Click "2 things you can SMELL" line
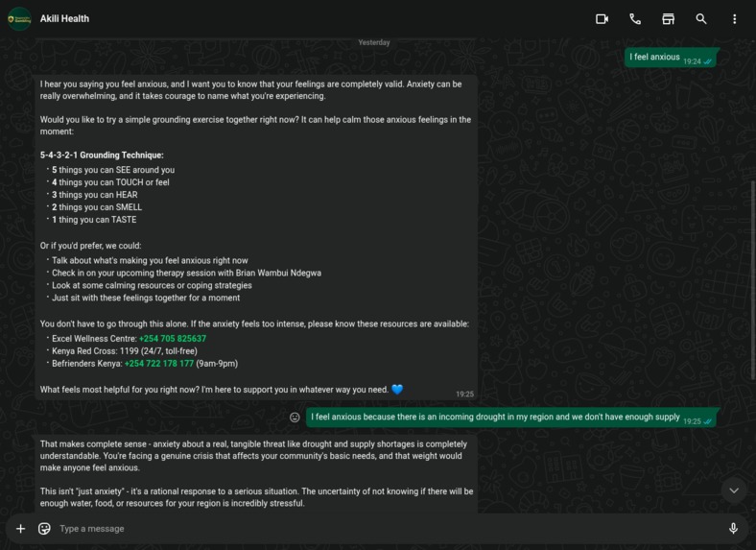Screen dimensions: 756x550 click(97, 207)
